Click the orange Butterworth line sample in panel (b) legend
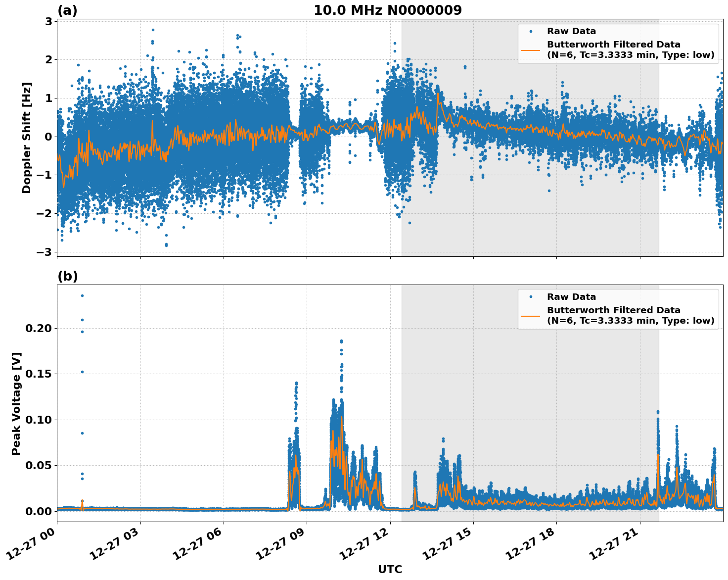 531,316
